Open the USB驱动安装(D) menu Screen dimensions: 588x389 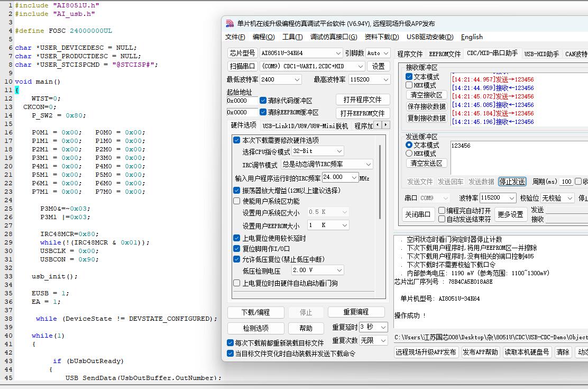coord(430,37)
